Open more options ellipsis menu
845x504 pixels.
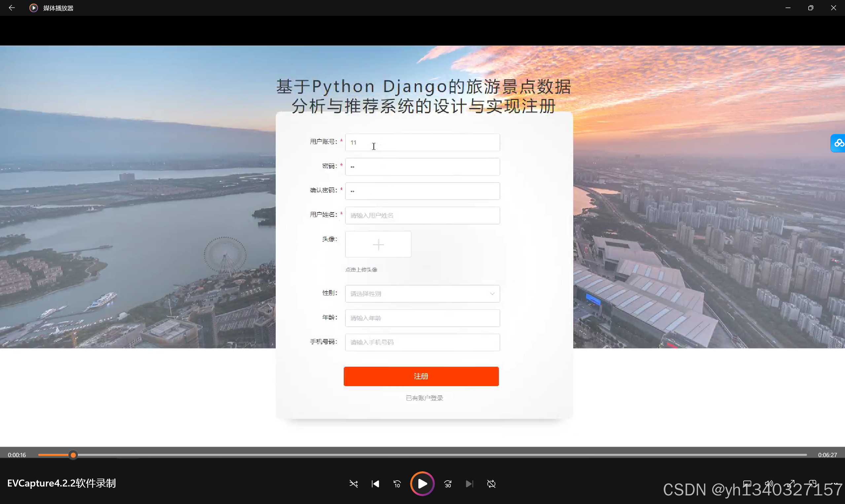pyautogui.click(x=834, y=484)
